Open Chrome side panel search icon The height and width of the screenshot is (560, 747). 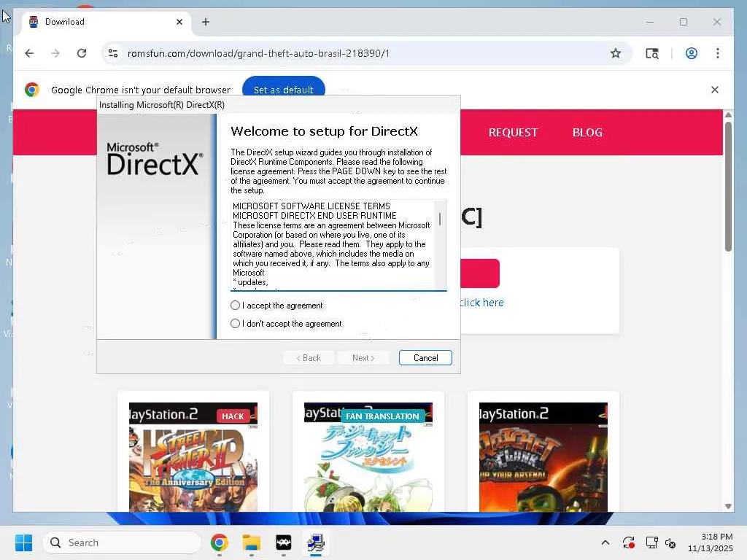(652, 53)
